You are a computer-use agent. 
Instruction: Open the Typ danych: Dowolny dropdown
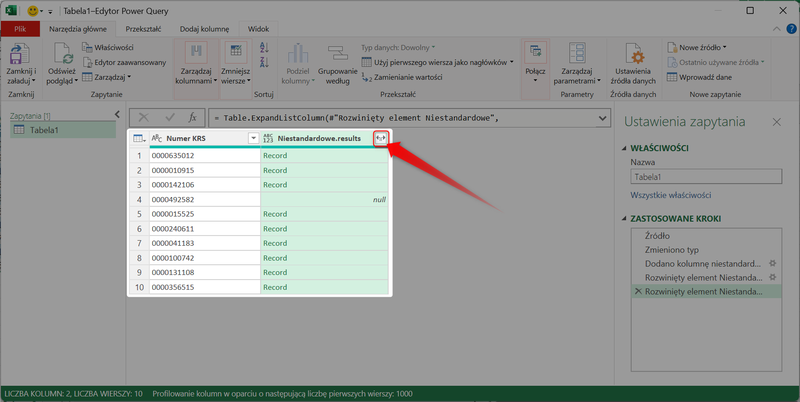[398, 47]
